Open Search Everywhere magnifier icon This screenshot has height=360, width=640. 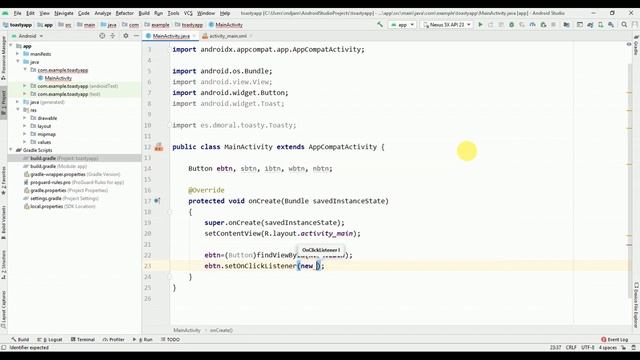(x=624, y=25)
